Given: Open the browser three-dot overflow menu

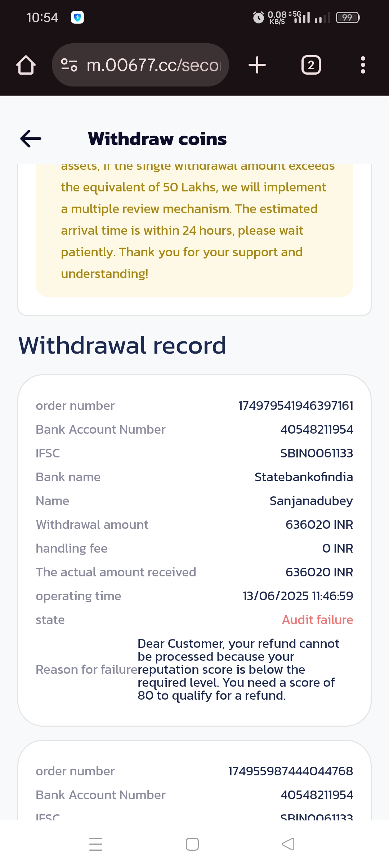Looking at the screenshot, I should coord(363,65).
